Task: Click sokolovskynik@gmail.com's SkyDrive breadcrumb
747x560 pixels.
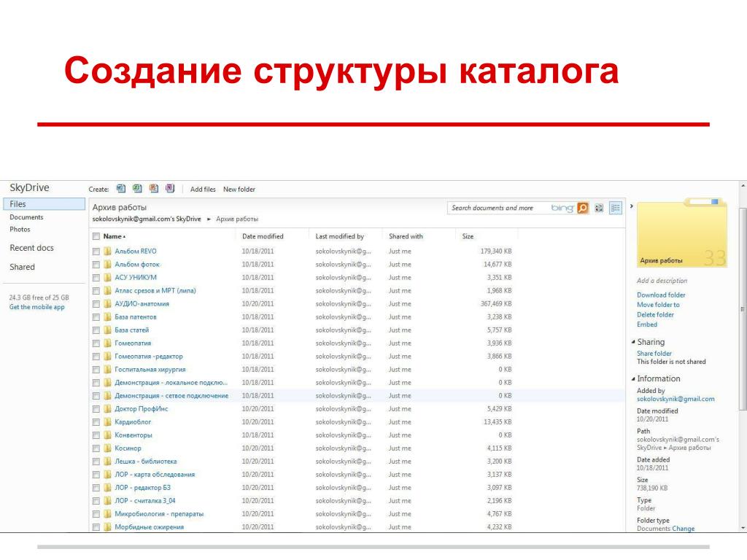Action: (x=147, y=219)
